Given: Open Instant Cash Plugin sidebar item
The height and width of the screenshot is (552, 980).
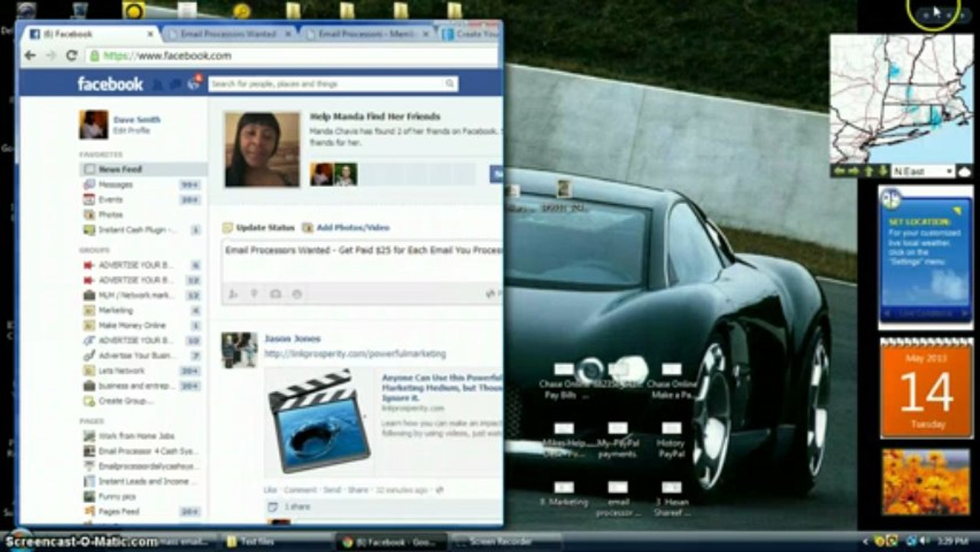Looking at the screenshot, I should [142, 229].
